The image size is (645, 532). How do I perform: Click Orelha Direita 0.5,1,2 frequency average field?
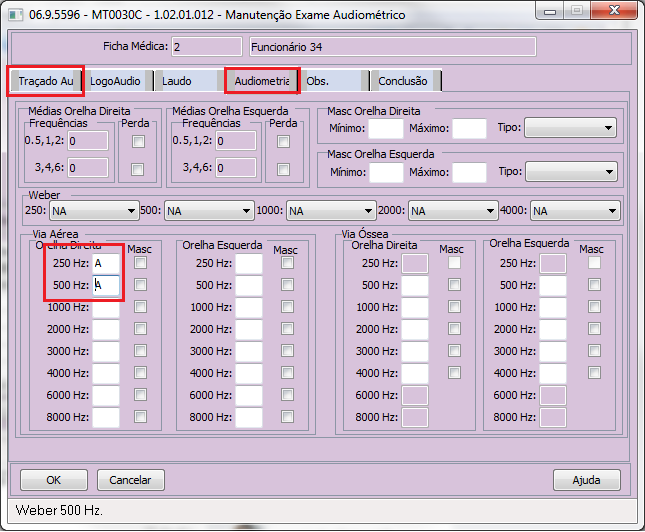click(88, 141)
